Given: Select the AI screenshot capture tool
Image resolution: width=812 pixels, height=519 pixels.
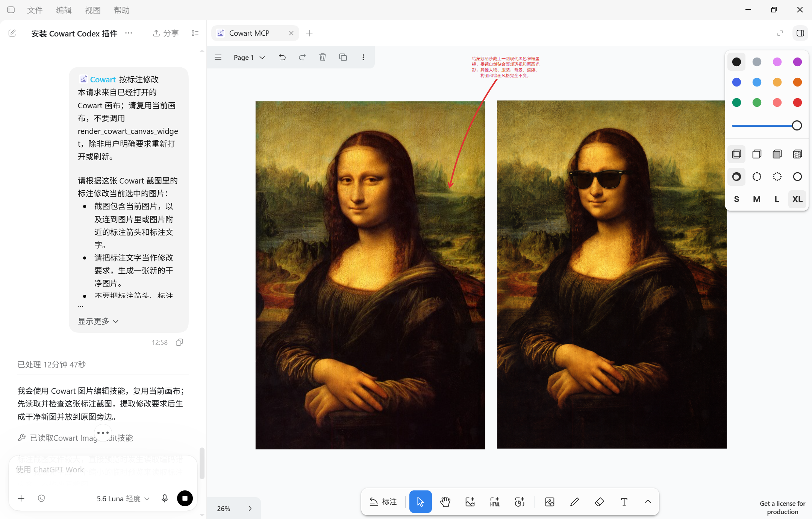Looking at the screenshot, I should pyautogui.click(x=520, y=502).
